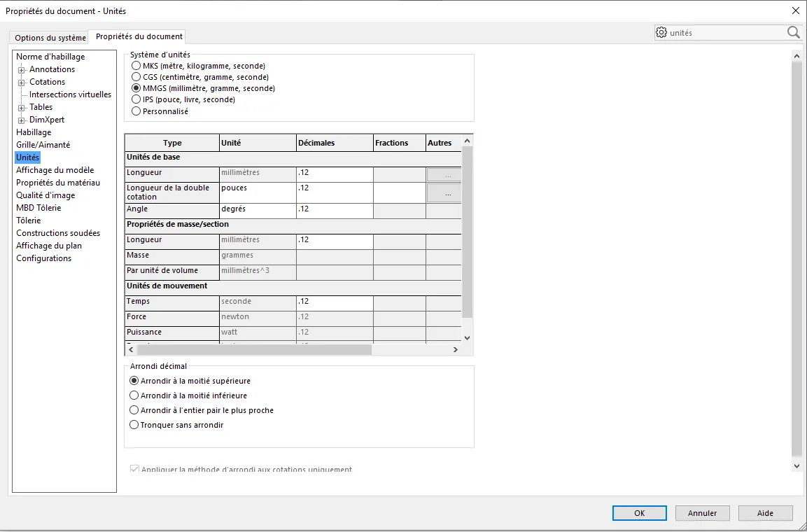The width and height of the screenshot is (807, 532).
Task: Choose Arrondir à la moitié inférieure
Action: 134,395
